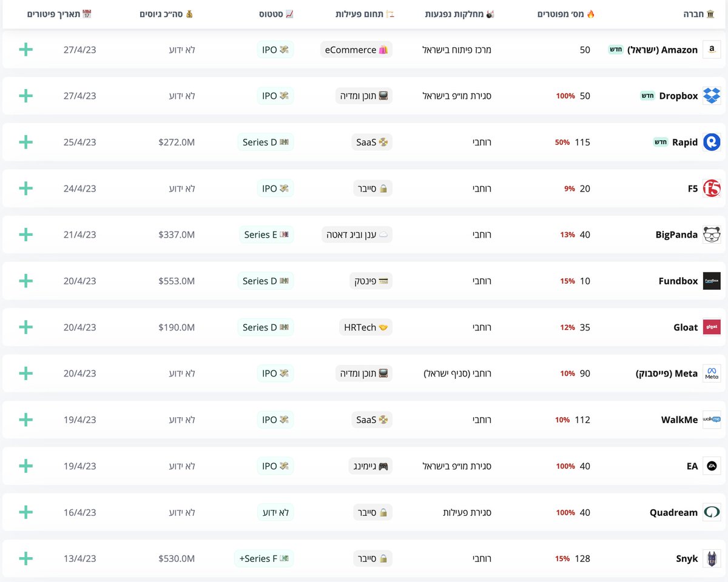This screenshot has width=728, height=582.
Task: Click the Rapid company logo
Action: 712,142
